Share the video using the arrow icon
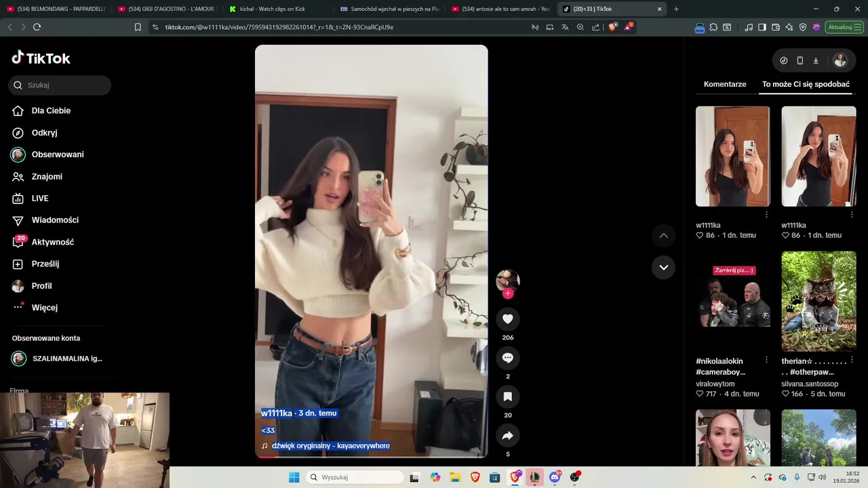The height and width of the screenshot is (488, 868). 508,435
